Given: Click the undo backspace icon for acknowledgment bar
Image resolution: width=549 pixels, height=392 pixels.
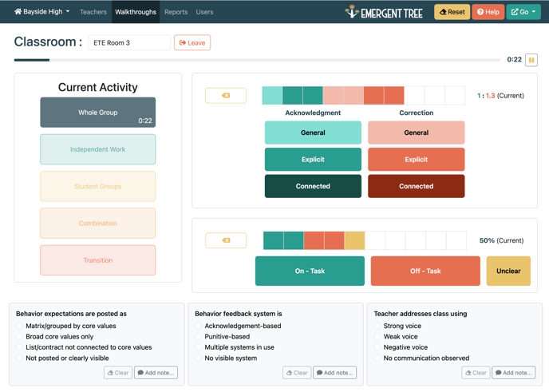Looking at the screenshot, I should pyautogui.click(x=226, y=96).
